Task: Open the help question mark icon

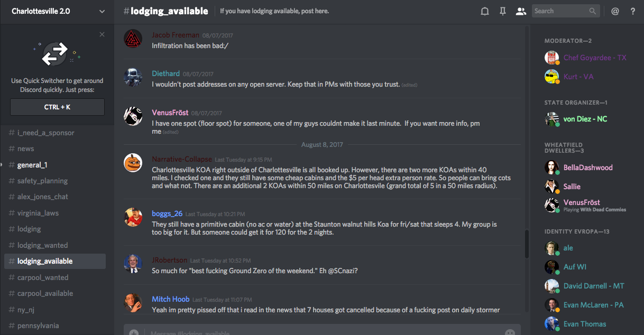Action: [x=633, y=11]
